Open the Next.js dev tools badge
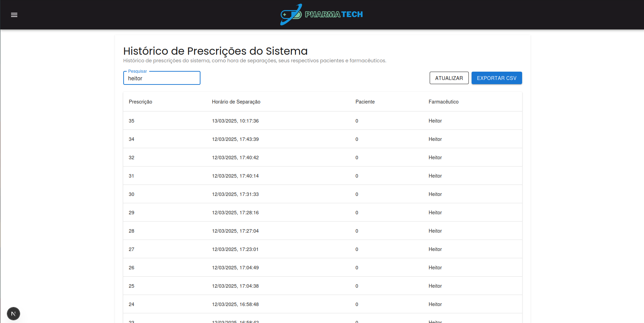 click(x=14, y=314)
